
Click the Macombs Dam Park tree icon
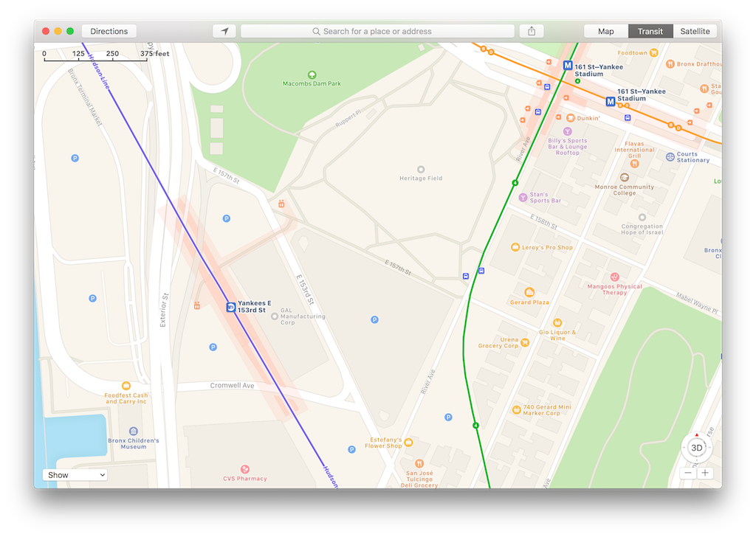pos(312,75)
